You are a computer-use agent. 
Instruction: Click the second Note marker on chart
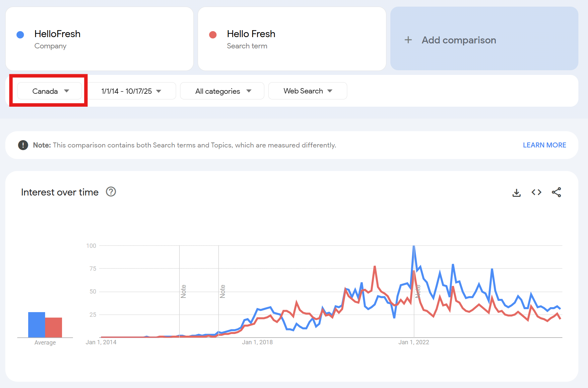(223, 291)
